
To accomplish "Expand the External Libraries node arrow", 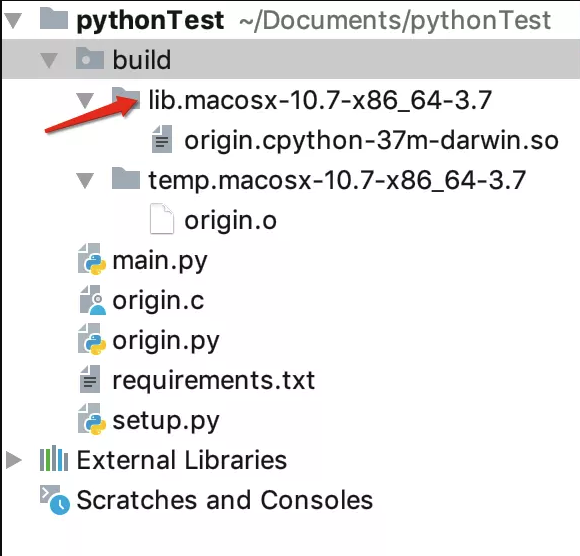I will tap(14, 460).
